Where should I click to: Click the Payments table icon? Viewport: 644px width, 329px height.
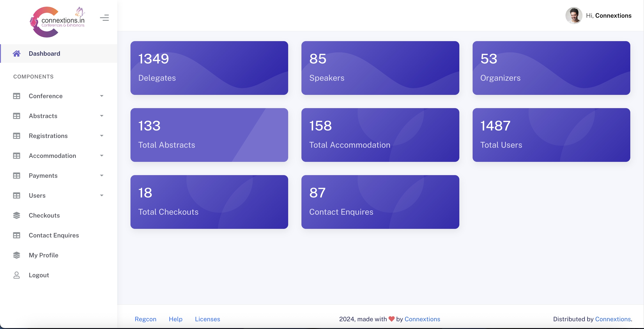pyautogui.click(x=17, y=176)
